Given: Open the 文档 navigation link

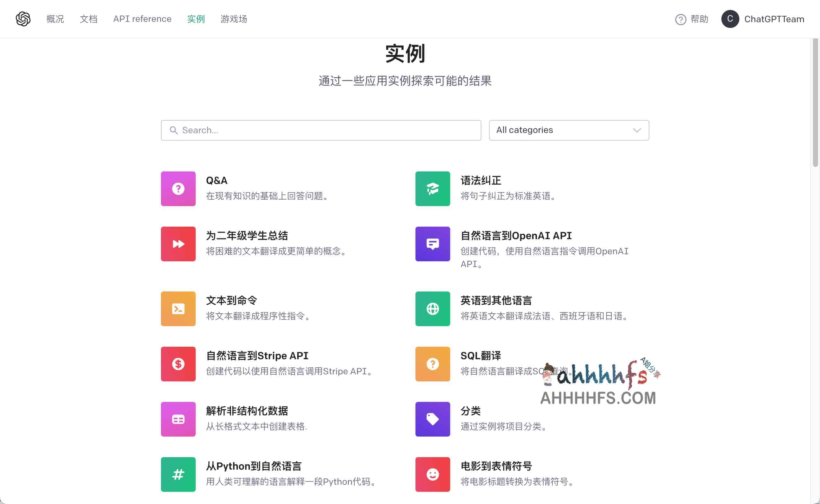Looking at the screenshot, I should pos(88,19).
